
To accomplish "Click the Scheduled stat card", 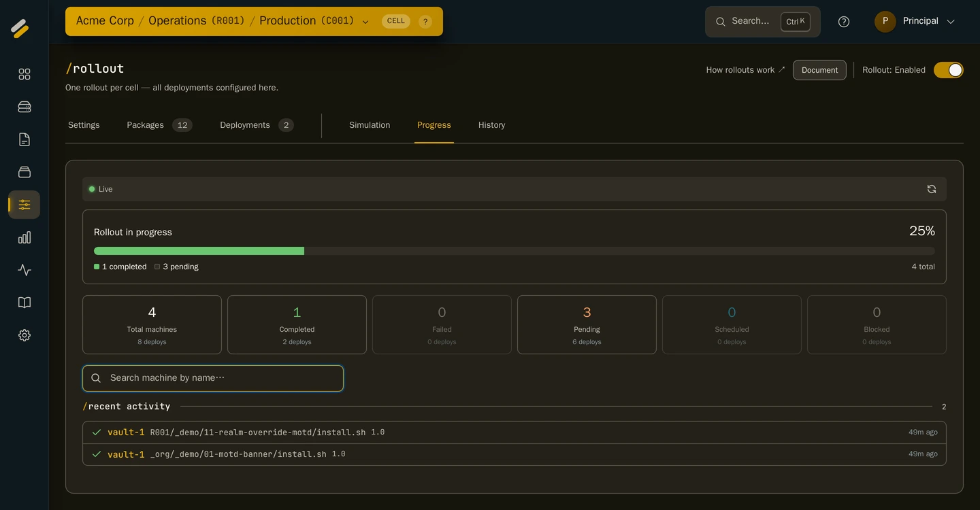I will click(732, 324).
